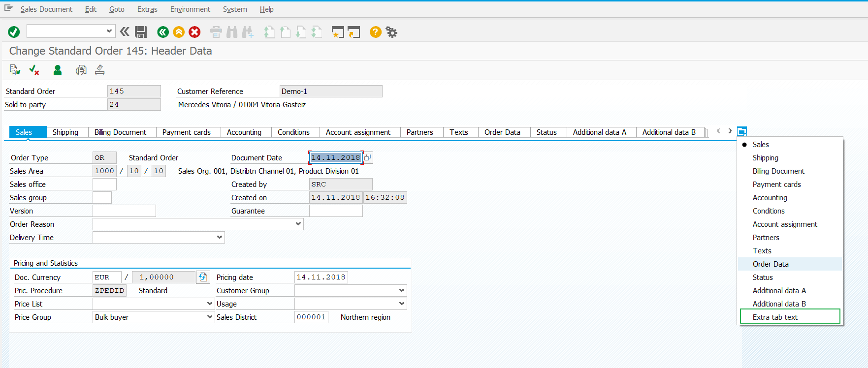868x368 pixels.
Task: Select Order Data in the tab list
Action: pos(790,264)
